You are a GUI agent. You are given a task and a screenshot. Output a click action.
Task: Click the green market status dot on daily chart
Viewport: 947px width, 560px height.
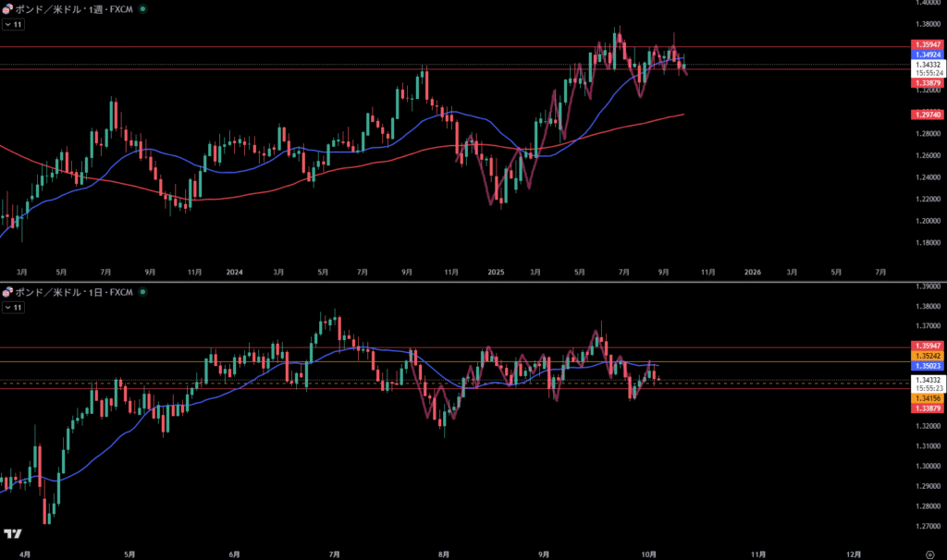(x=141, y=292)
